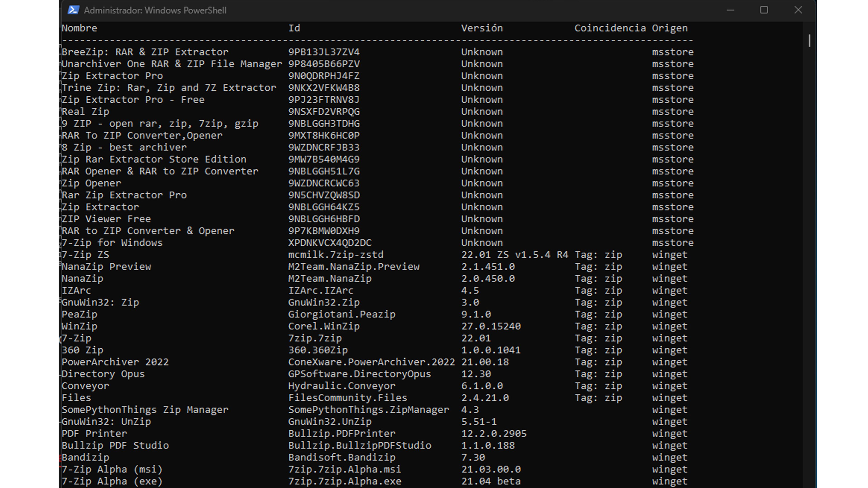Click 'Tag: zip' in the Files row
This screenshot has height=488, width=868.
click(x=598, y=398)
